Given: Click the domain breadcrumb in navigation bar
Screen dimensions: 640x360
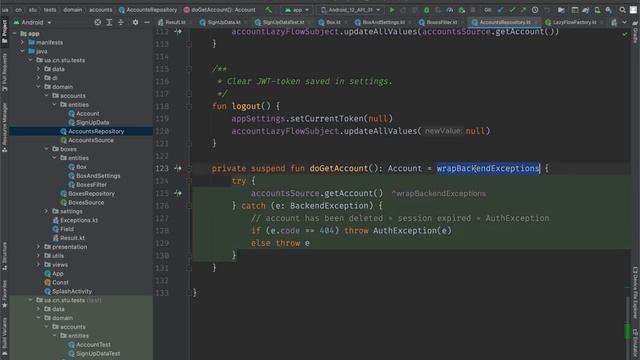Looking at the screenshot, I should tap(73, 10).
